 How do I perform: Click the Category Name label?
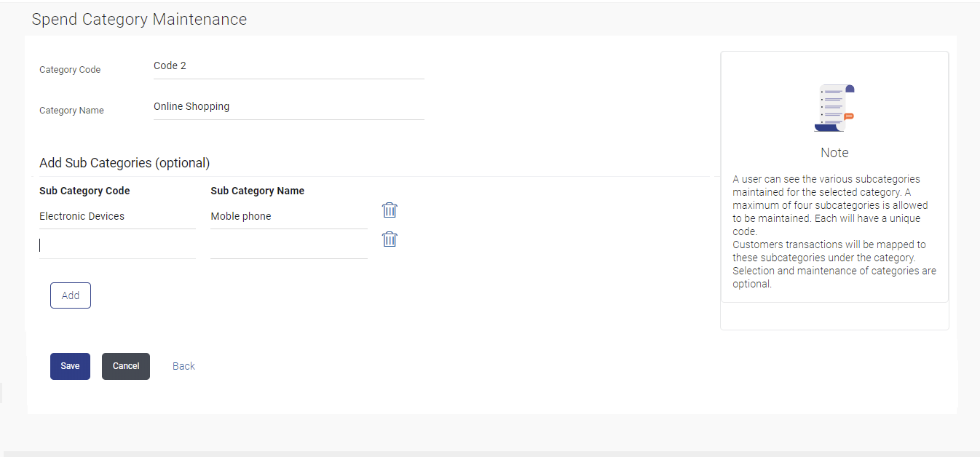(x=71, y=111)
